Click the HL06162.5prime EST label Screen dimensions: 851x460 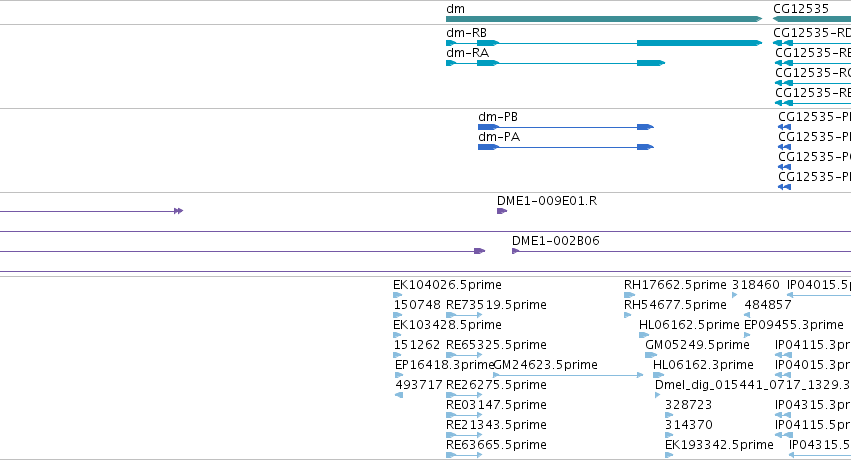[689, 325]
